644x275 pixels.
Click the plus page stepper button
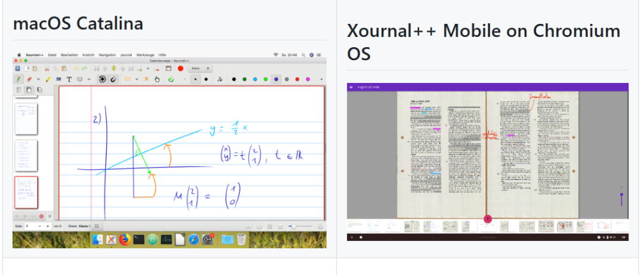(x=48, y=226)
